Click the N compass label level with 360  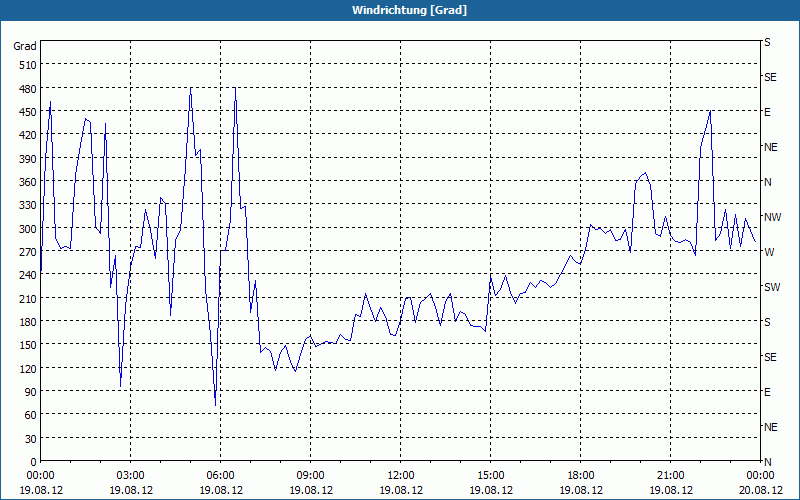tap(767, 182)
